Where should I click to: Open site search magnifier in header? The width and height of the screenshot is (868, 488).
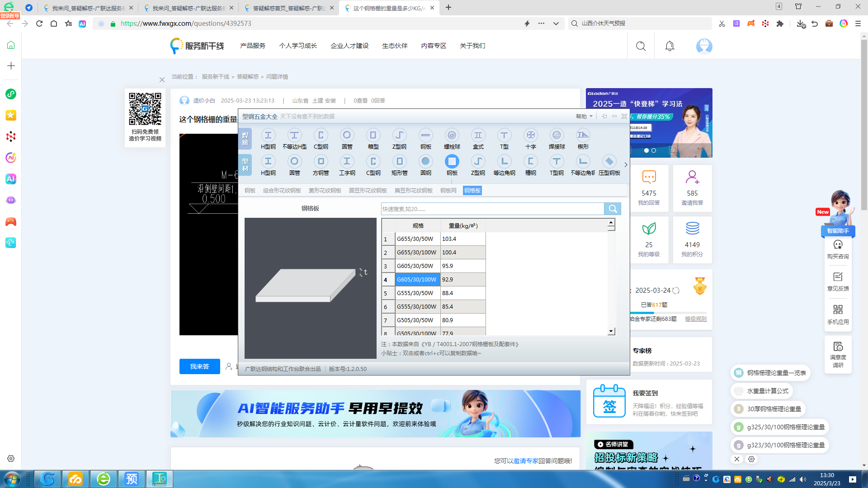click(x=641, y=46)
